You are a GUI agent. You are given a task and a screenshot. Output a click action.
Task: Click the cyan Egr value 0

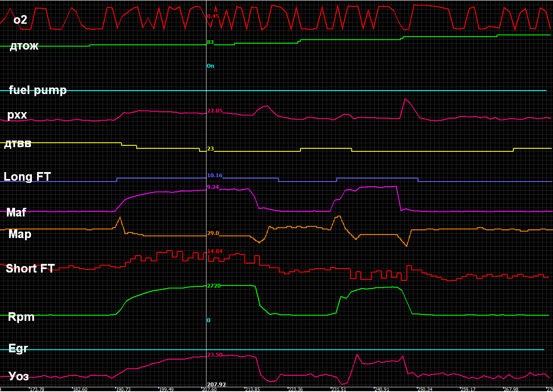click(x=209, y=320)
